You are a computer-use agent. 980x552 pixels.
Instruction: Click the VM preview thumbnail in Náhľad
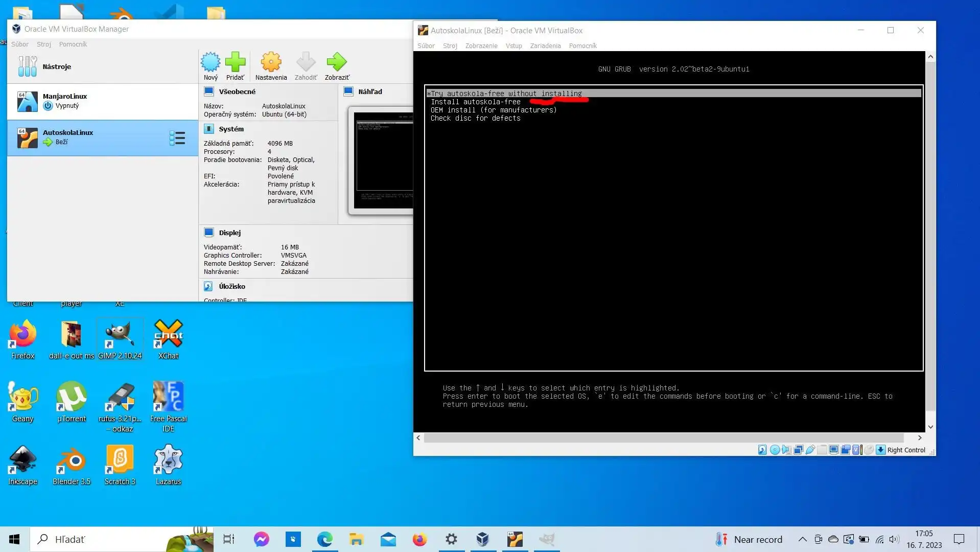click(382, 160)
